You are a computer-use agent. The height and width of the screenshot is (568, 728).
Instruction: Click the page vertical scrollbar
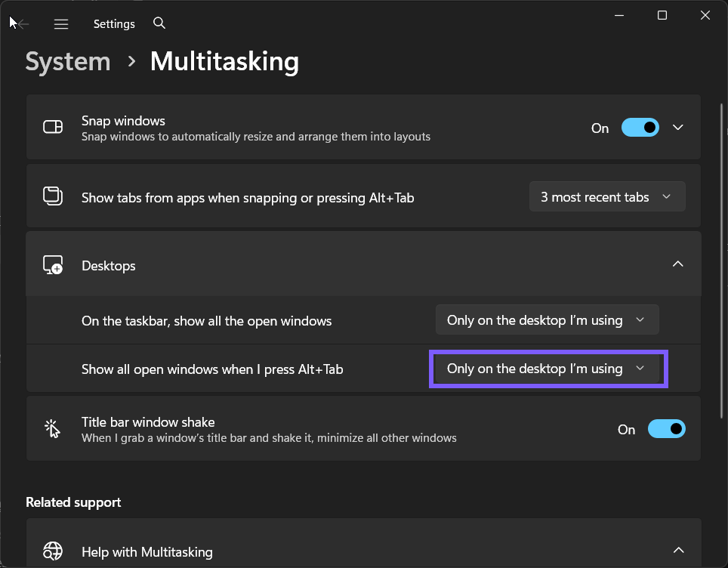(721, 260)
